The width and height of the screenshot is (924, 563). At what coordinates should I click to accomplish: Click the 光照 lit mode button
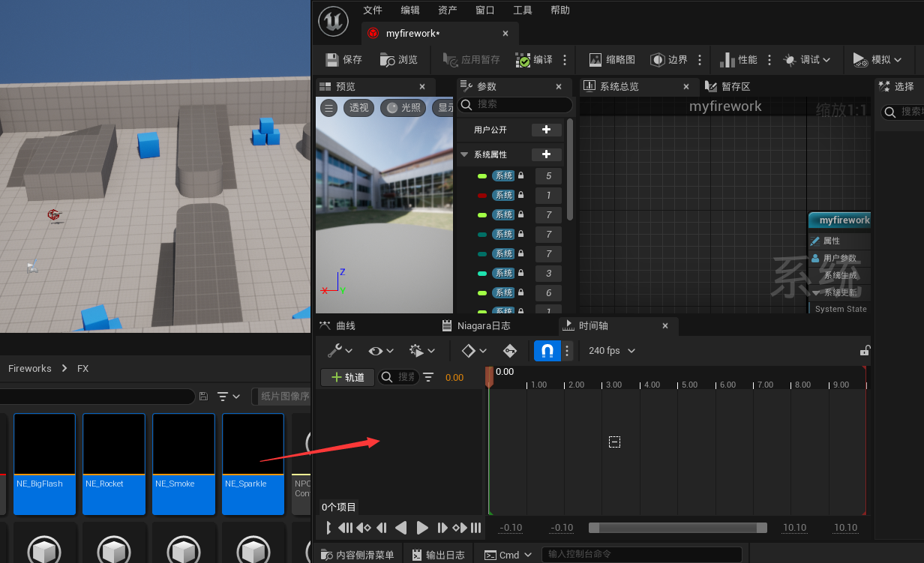[x=403, y=107]
